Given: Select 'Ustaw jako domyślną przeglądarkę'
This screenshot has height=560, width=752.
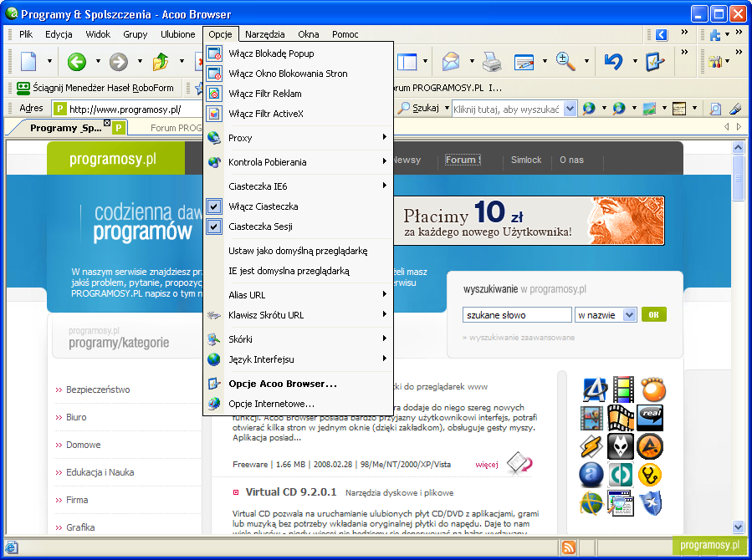Looking at the screenshot, I should coord(299,251).
